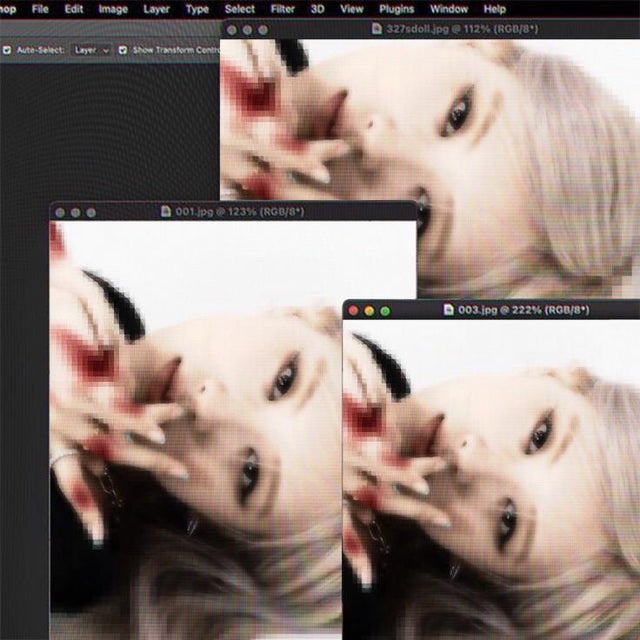Activate the 001.jpg window via its title text
This screenshot has width=640, height=640.
[239, 212]
